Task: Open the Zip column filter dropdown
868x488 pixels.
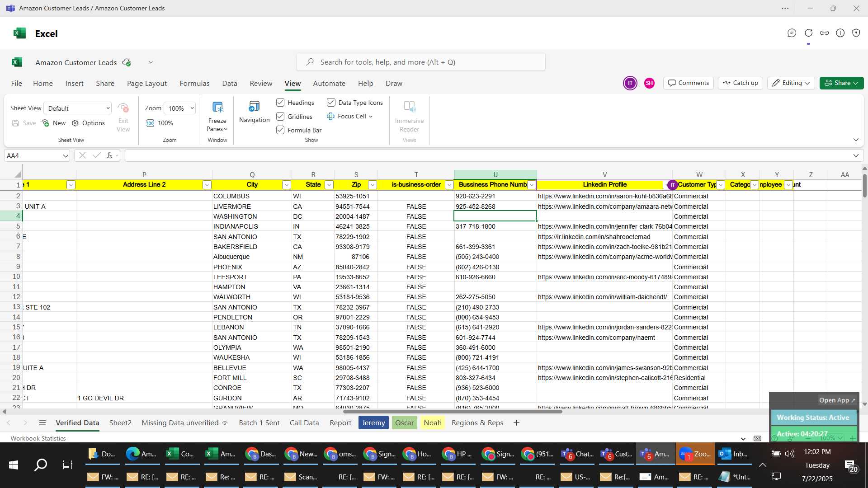Action: tap(372, 185)
